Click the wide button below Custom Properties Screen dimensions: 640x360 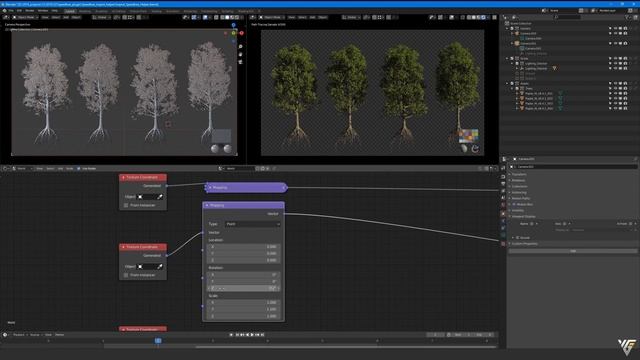[x=573, y=251]
